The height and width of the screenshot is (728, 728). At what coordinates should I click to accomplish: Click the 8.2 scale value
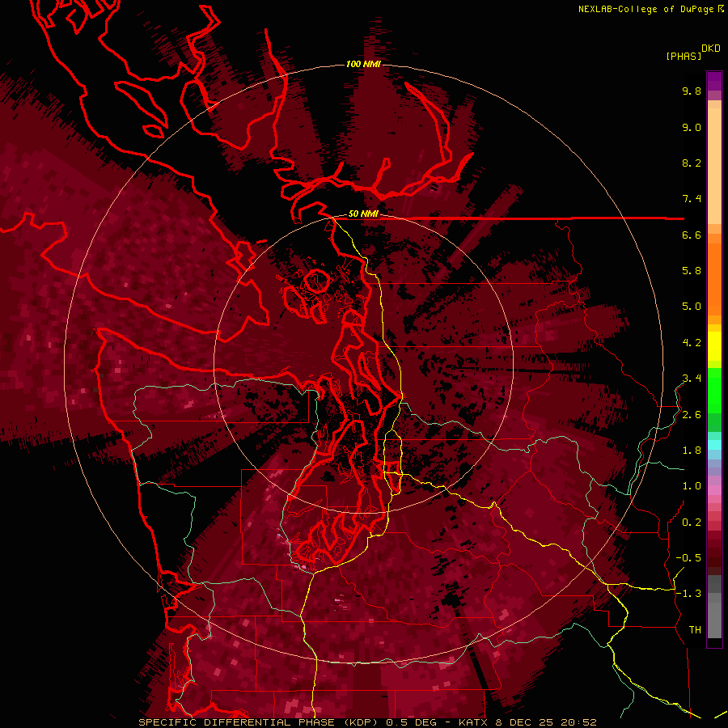point(692,163)
